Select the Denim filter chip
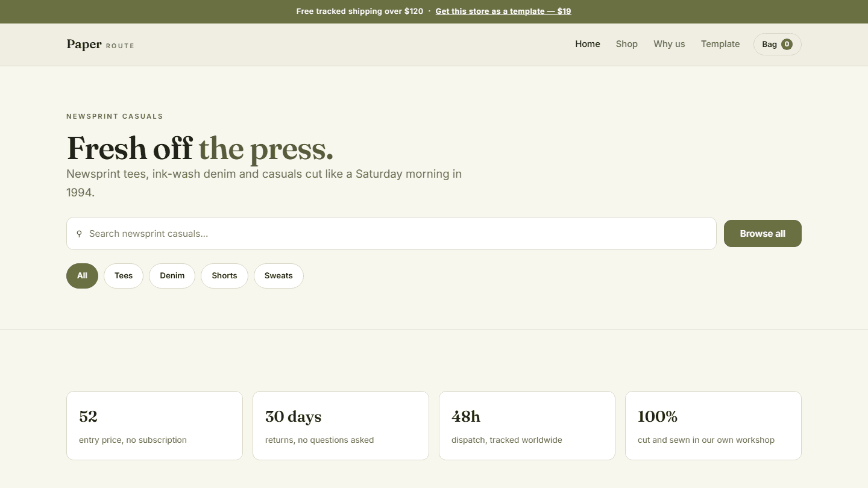 coord(172,276)
